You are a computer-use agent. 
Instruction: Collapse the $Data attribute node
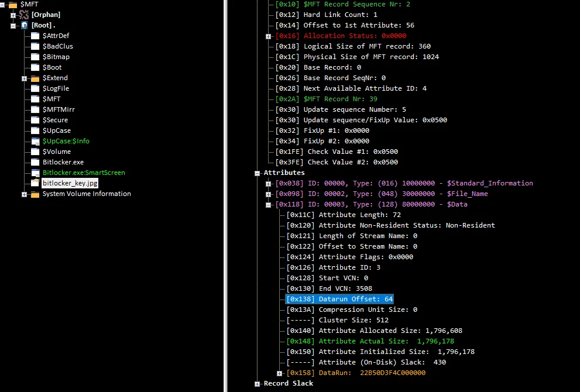click(x=269, y=205)
